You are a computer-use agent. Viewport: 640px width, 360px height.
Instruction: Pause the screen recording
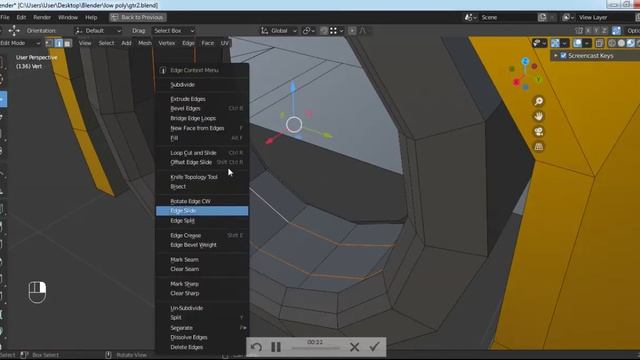[x=276, y=347]
